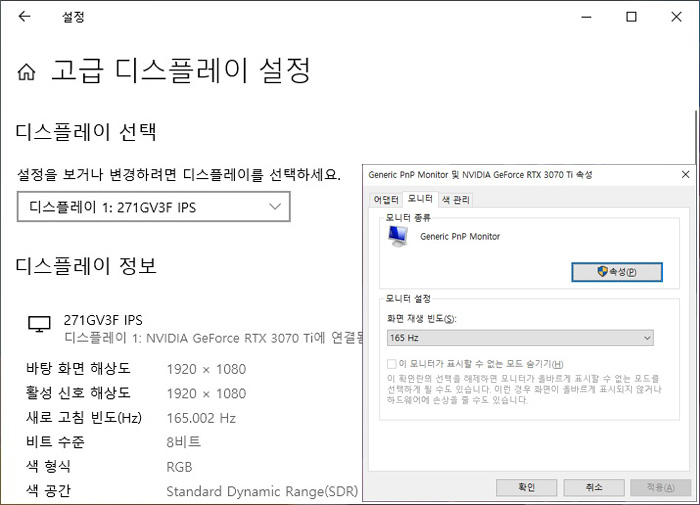700x505 pixels.
Task: Maximize the 설정 window
Action: click(631, 17)
